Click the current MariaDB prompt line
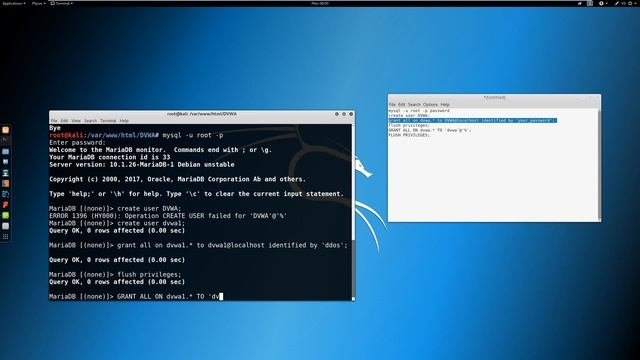The width and height of the screenshot is (640, 360). [x=136, y=297]
